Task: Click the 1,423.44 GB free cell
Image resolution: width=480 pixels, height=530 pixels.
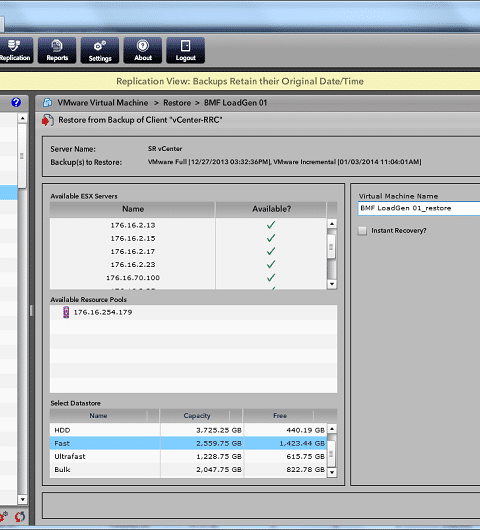Action: 302,443
